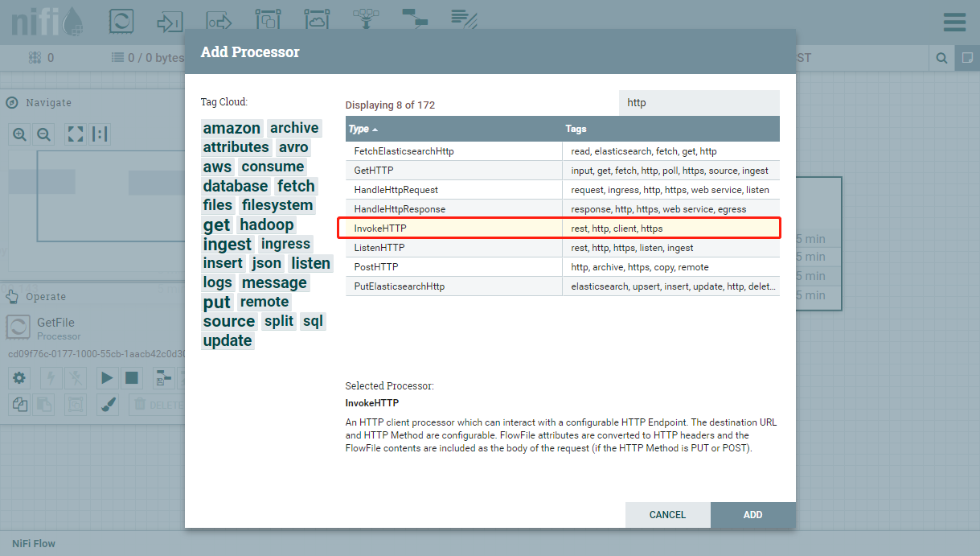Viewport: 980px width, 556px height.
Task: Open the GetFile configuration gear
Action: 19,377
